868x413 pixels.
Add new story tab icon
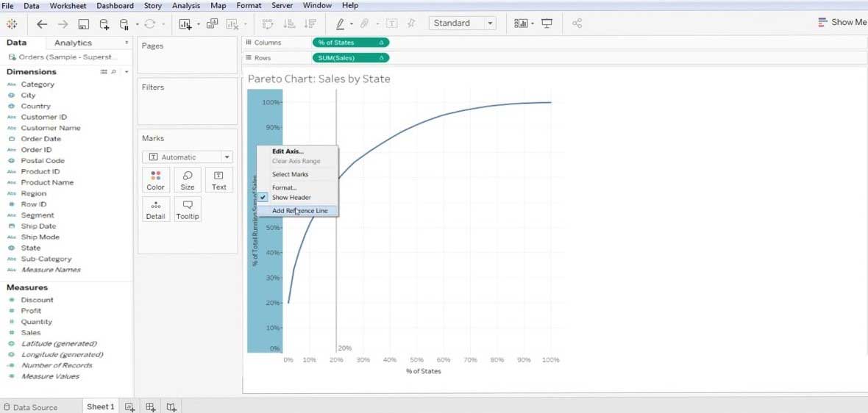coord(171,407)
